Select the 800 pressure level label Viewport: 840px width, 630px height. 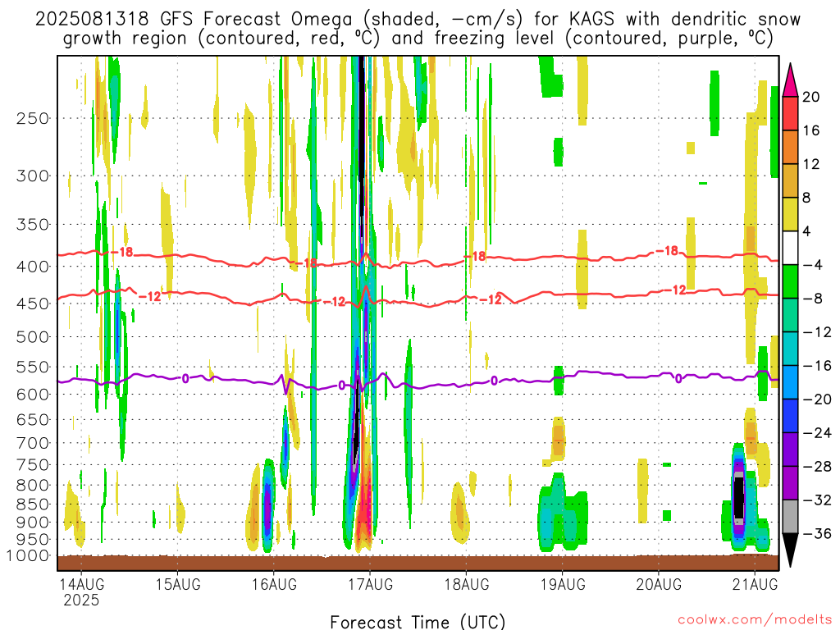[x=33, y=486]
